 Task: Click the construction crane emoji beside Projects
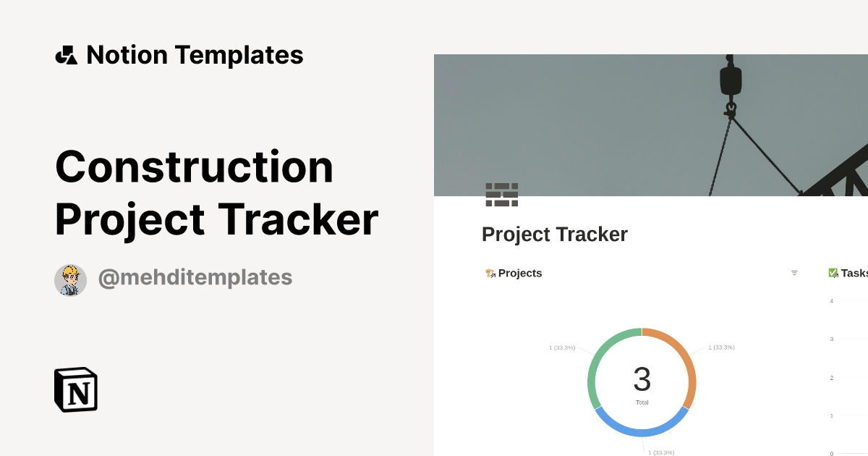click(x=489, y=273)
